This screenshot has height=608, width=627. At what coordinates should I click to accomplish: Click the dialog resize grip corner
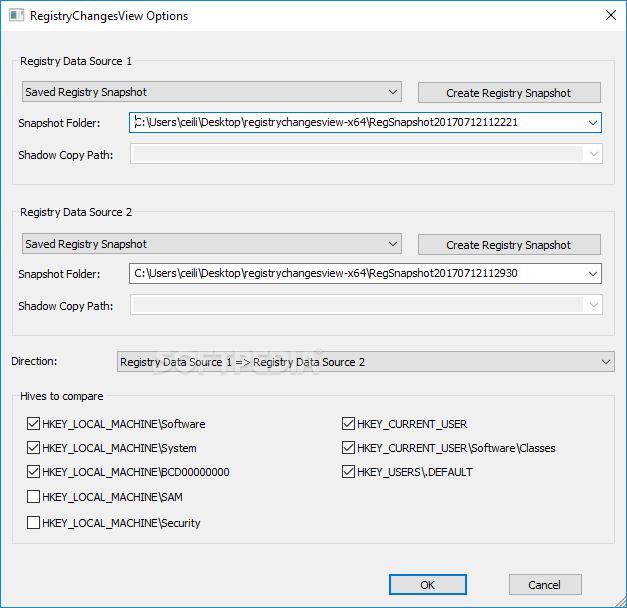pos(621,602)
